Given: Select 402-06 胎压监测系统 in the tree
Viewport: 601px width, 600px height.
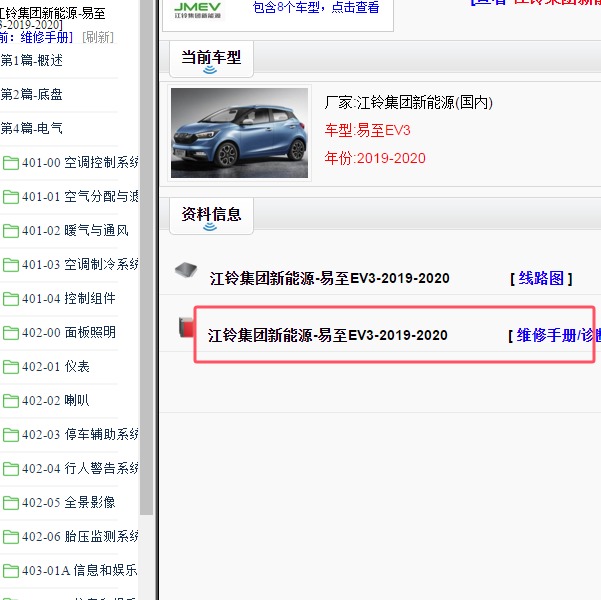Looking at the screenshot, I should pyautogui.click(x=80, y=536).
